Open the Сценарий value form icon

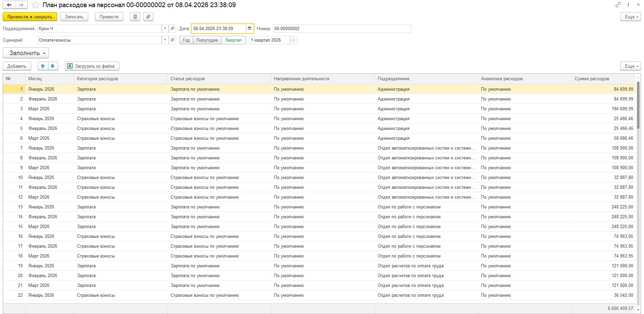[172, 40]
